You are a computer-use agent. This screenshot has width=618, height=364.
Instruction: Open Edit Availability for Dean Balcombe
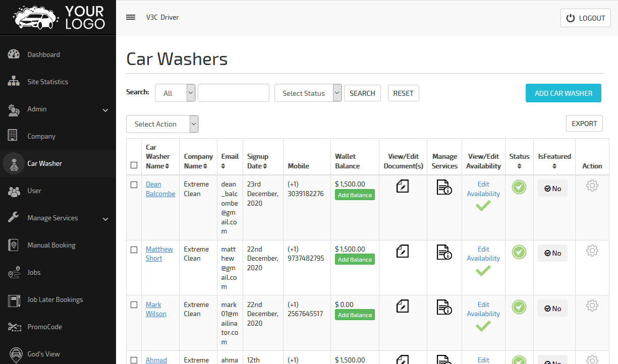pos(483,189)
